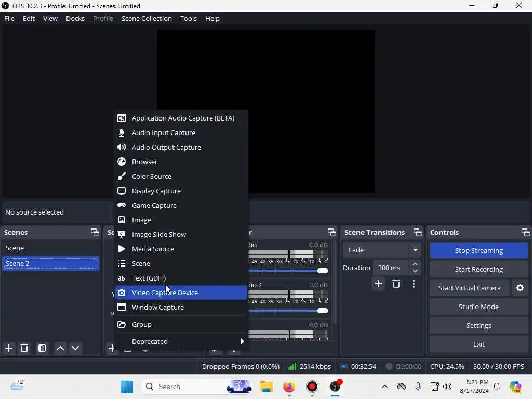Click the Windows Start button
This screenshot has height=399, width=532.
point(127,387)
